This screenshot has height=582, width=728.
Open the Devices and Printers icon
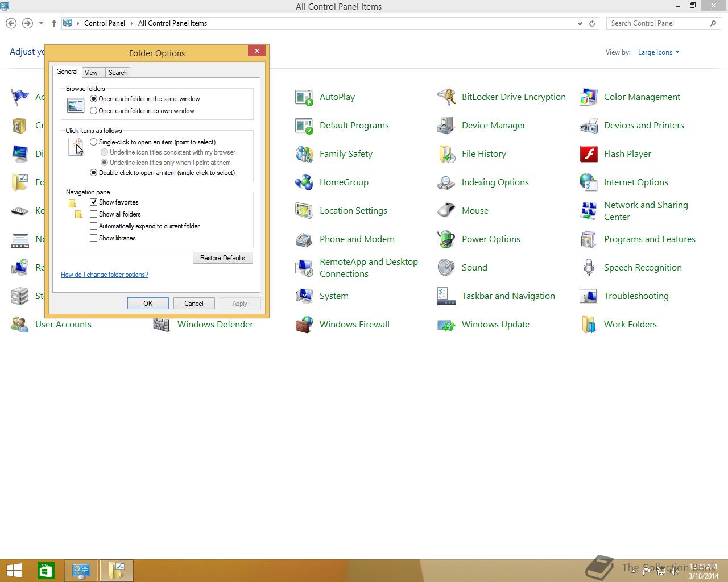[589, 126]
